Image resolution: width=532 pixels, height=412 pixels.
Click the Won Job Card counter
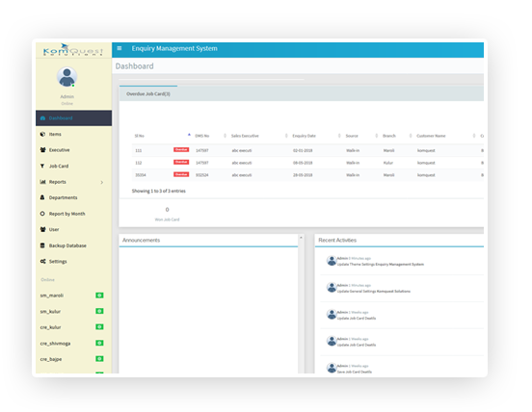click(x=167, y=214)
